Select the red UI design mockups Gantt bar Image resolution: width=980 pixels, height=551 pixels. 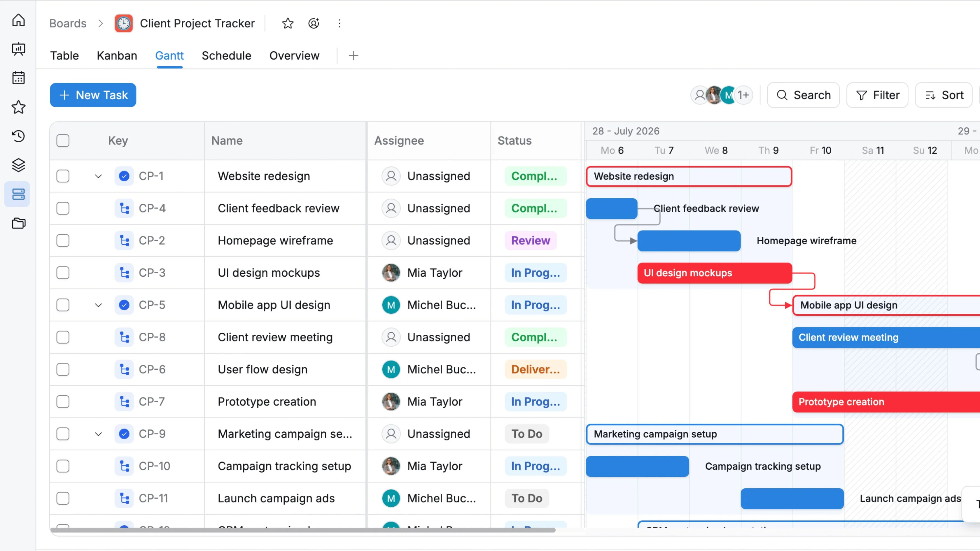pyautogui.click(x=715, y=273)
